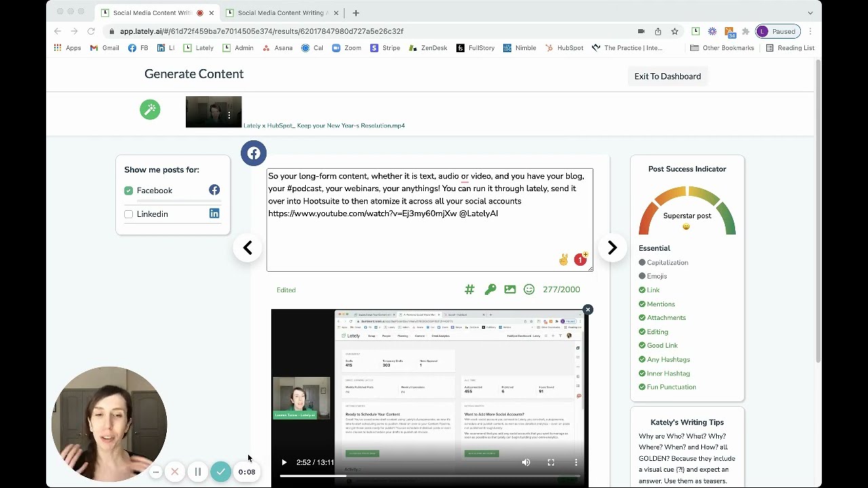Click the Fun Punctuation checklist item
Screen dimensions: 868x488
pos(667,387)
